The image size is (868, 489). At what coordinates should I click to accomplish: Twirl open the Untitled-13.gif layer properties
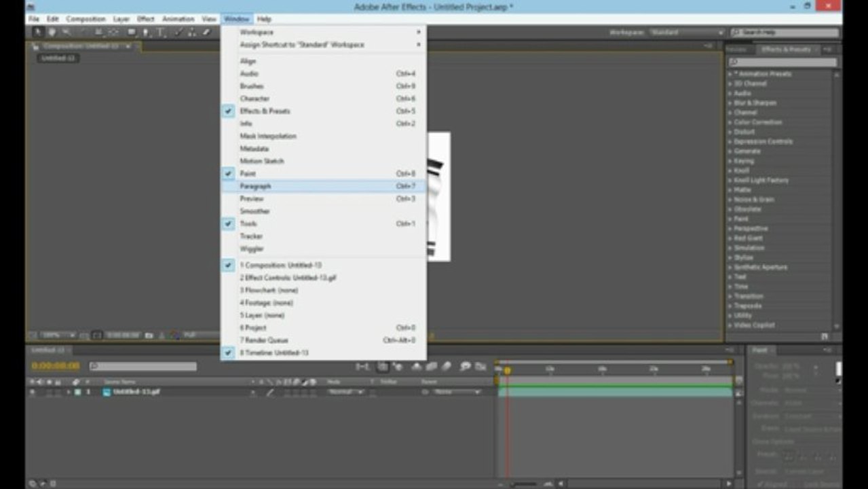[x=69, y=392]
